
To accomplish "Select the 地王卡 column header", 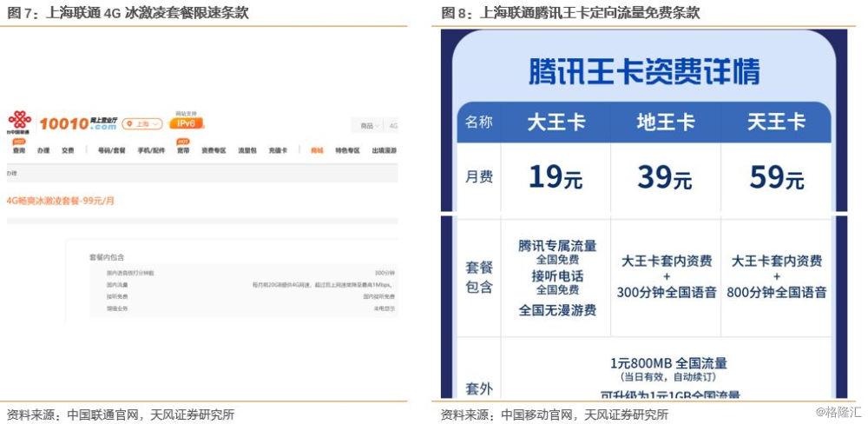I will 666,122.
